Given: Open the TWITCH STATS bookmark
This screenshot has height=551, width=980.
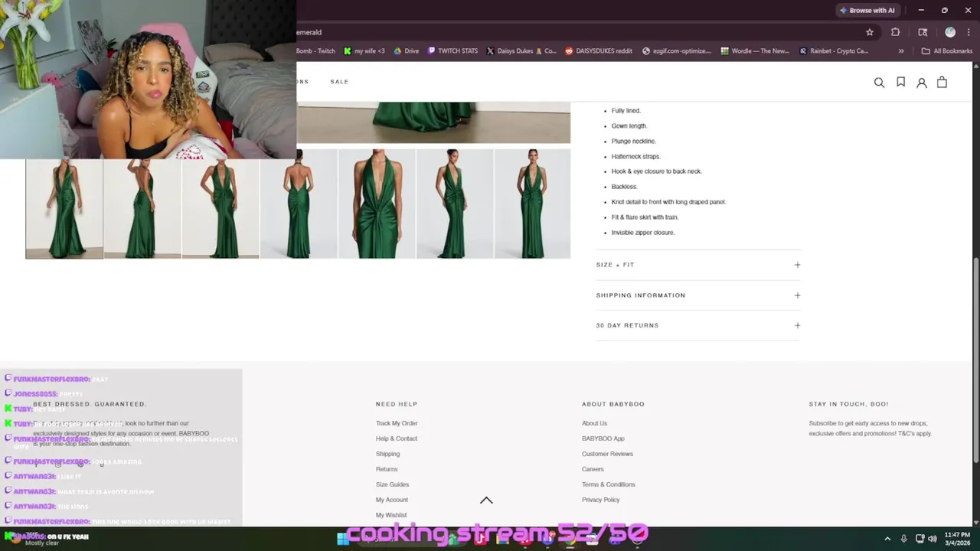Looking at the screenshot, I should click(x=452, y=51).
